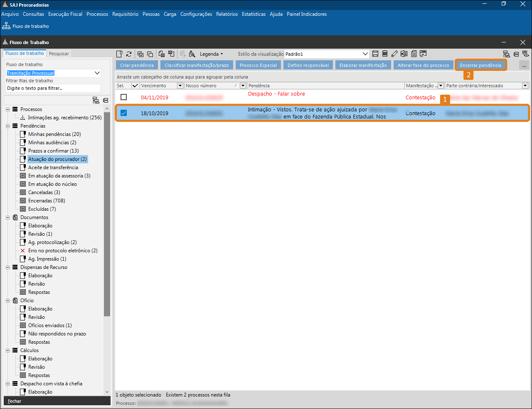
Task: Click the tree expand icon above the sidebar list
Action: click(x=96, y=100)
